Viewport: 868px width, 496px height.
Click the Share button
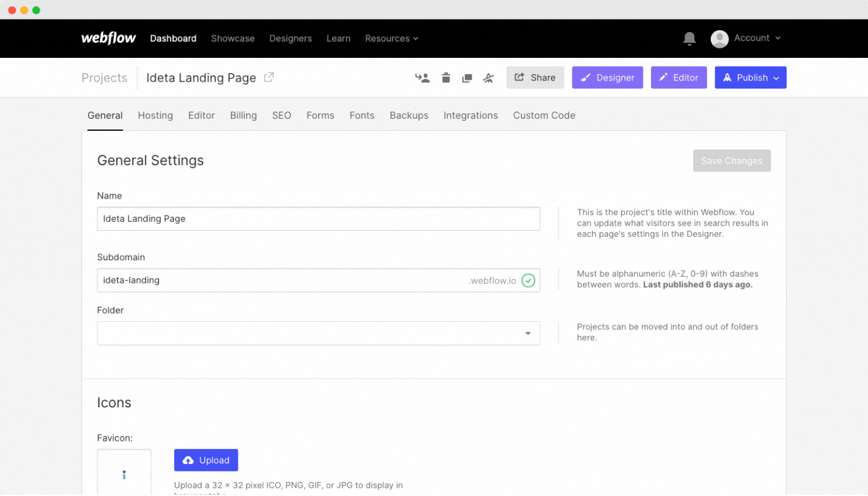[535, 77]
